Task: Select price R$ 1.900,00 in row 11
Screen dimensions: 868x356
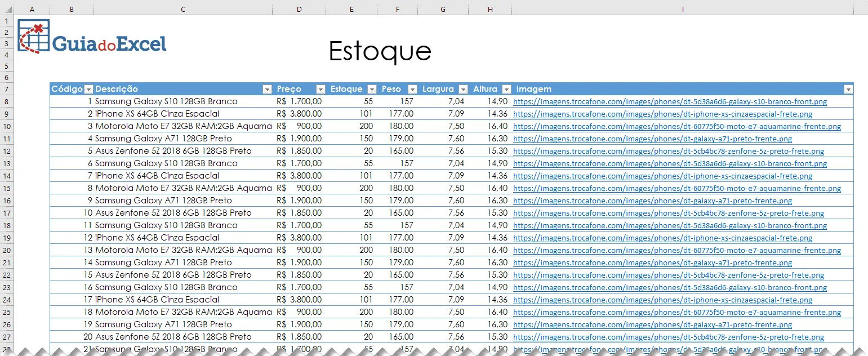Action: [299, 139]
